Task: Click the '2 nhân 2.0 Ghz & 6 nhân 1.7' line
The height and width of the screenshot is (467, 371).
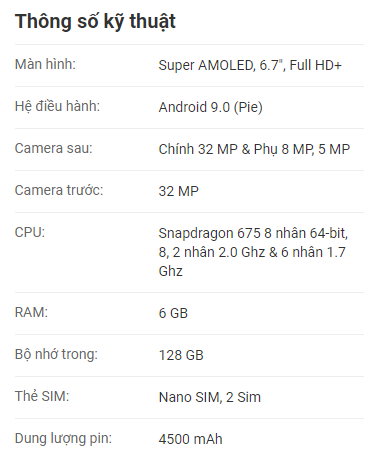Action: click(259, 252)
